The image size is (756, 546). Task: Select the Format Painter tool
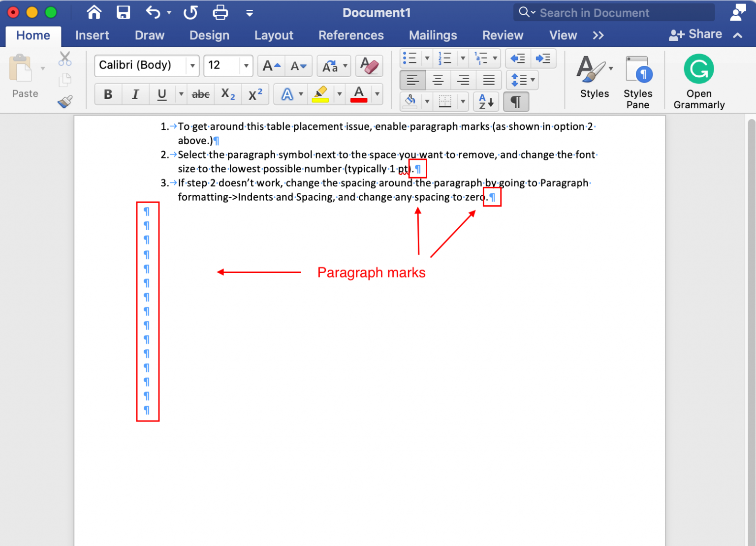(x=64, y=102)
